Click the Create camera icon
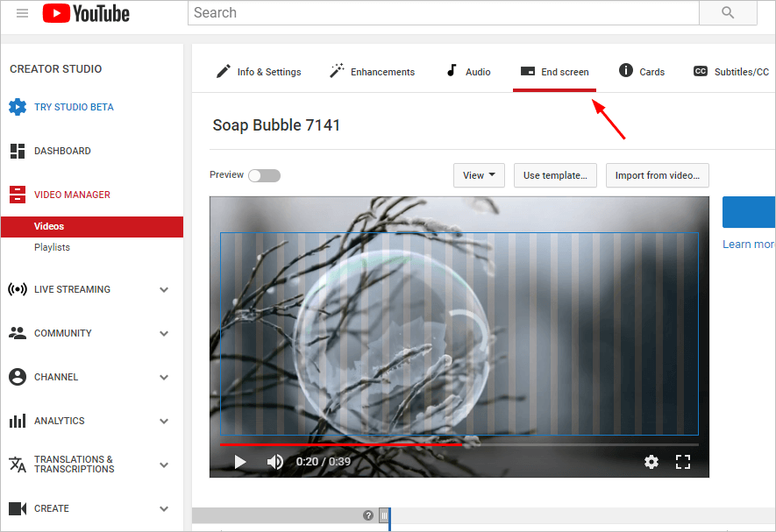This screenshot has width=776, height=532. [18, 508]
